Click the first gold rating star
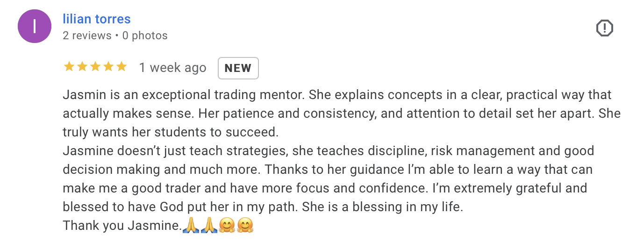644x242 pixels. (69, 67)
